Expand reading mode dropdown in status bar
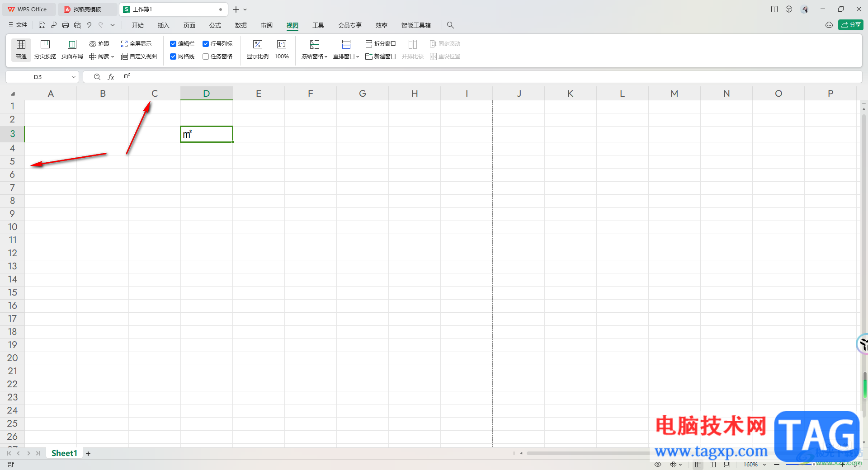868x470 pixels. (680, 465)
